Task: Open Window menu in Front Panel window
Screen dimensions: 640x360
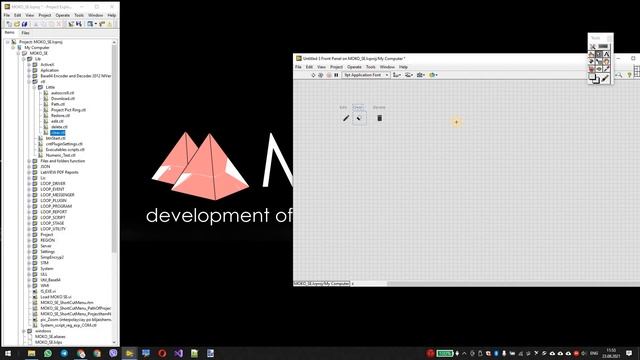Action: pyautogui.click(x=387, y=67)
